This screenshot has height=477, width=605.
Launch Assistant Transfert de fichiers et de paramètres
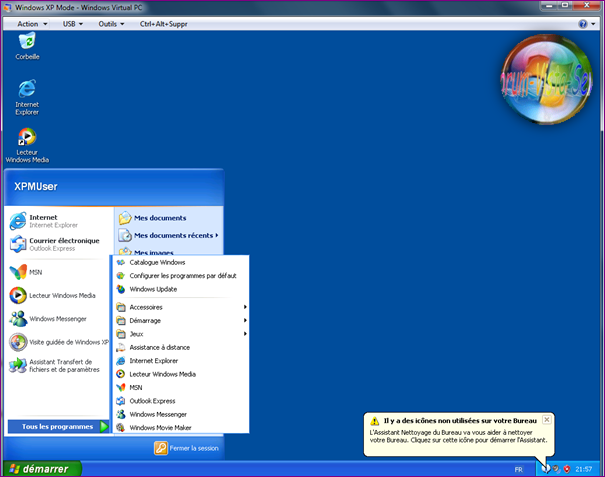coord(59,365)
